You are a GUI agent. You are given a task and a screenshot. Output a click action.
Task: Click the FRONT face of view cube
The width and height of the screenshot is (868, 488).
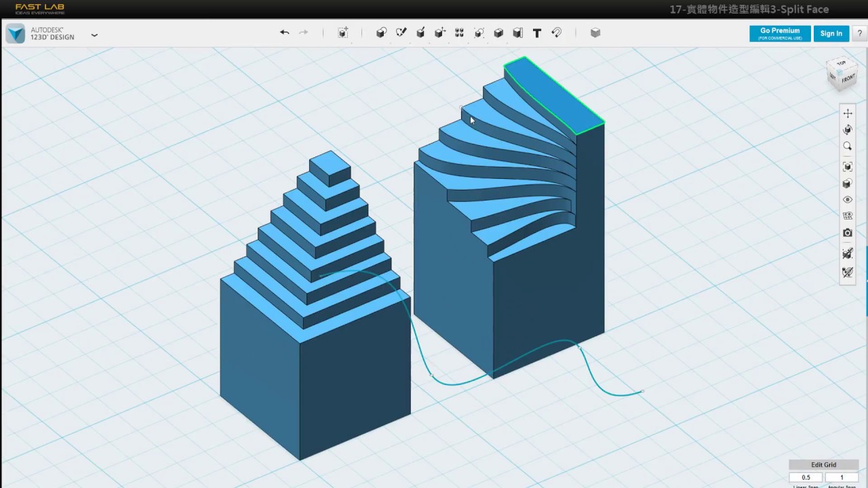coord(848,79)
